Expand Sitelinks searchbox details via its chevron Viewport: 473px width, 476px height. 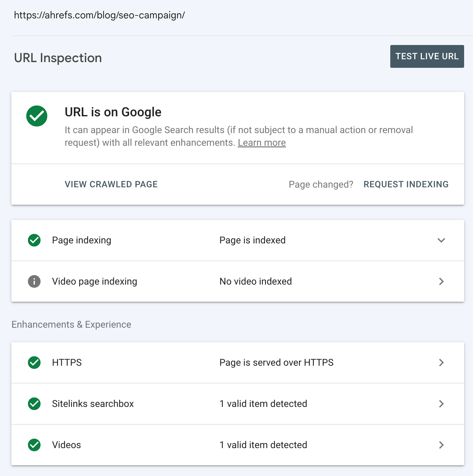[x=441, y=404]
